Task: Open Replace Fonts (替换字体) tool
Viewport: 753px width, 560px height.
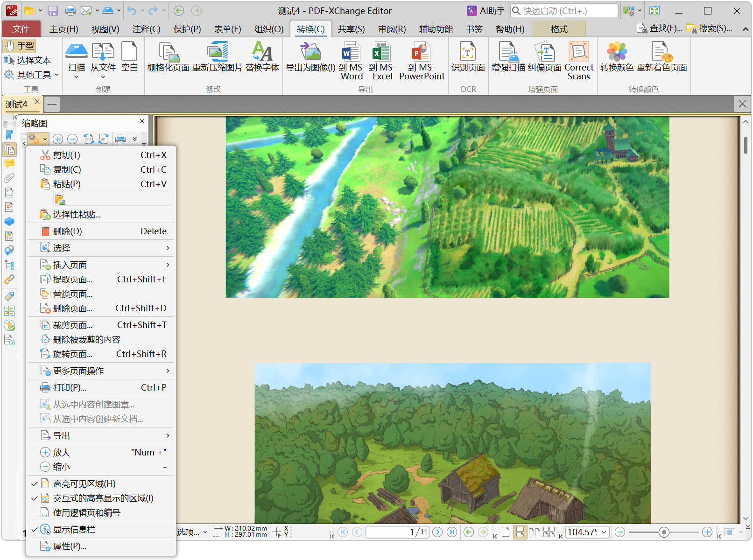Action: [262, 51]
